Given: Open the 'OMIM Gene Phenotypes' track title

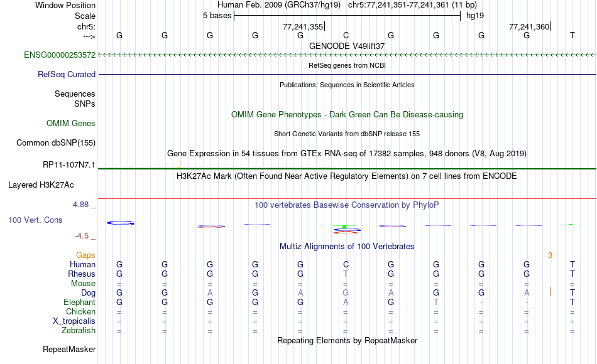Looking at the screenshot, I should pos(347,114).
